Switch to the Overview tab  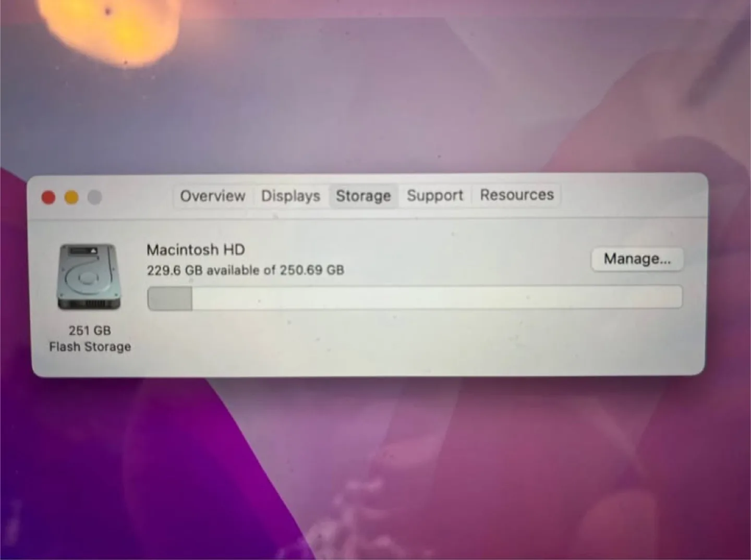[213, 196]
